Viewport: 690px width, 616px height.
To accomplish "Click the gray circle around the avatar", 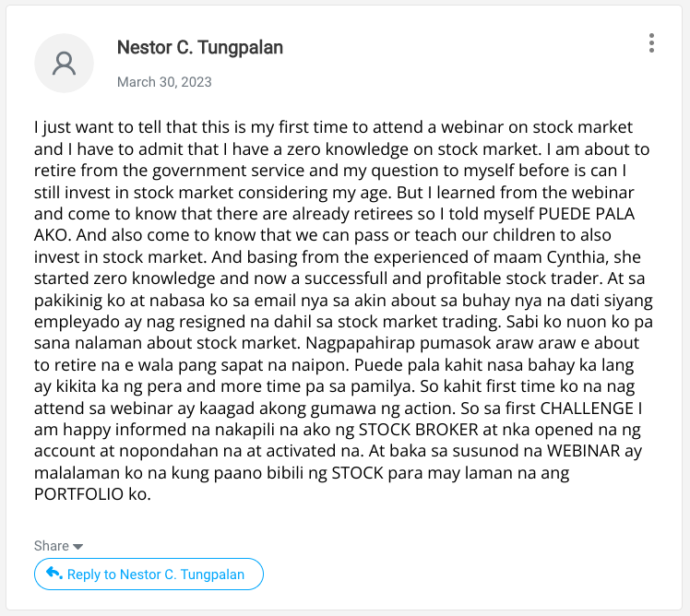I will pos(65,64).
